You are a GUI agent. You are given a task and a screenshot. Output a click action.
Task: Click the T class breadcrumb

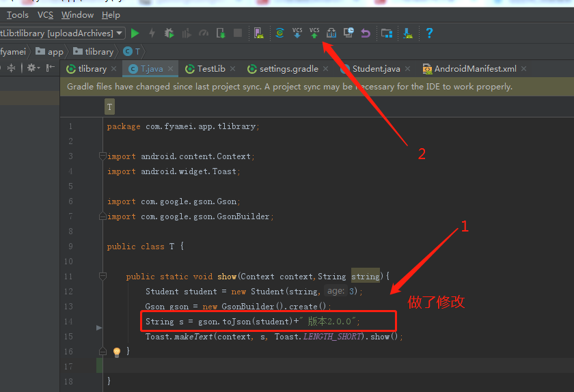click(132, 52)
